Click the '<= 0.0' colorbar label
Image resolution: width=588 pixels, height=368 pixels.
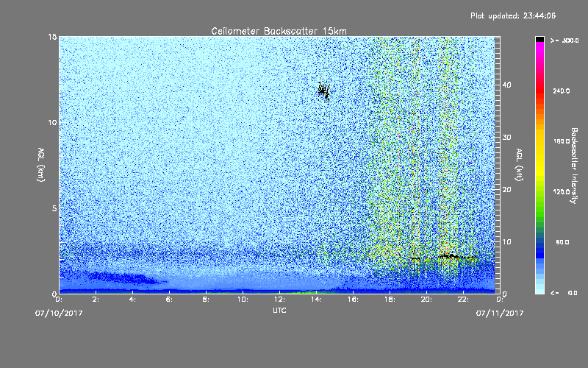pos(564,292)
